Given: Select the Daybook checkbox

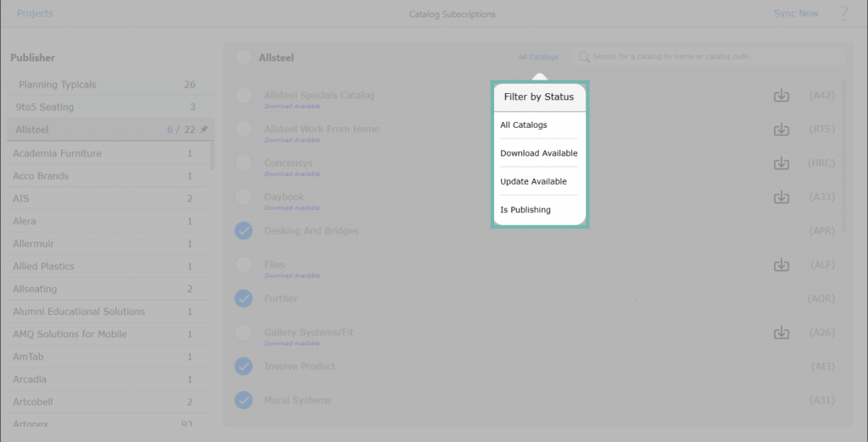Looking at the screenshot, I should click(243, 197).
